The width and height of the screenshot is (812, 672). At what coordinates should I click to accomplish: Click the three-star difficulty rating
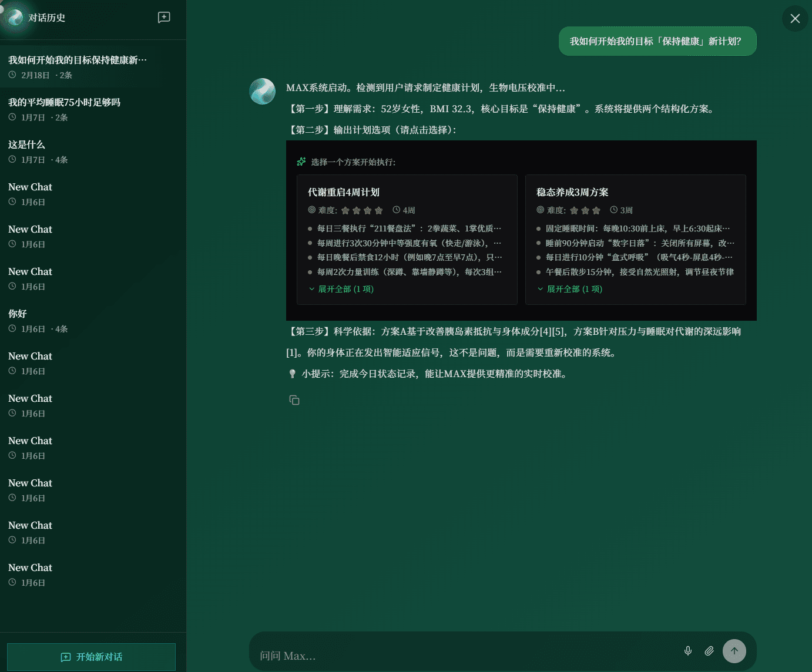(585, 210)
